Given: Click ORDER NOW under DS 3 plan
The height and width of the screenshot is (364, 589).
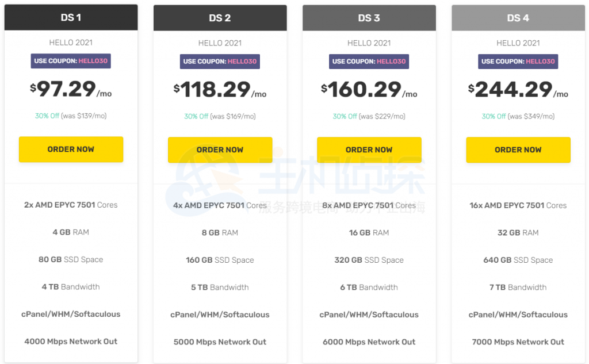Looking at the screenshot, I should (x=369, y=149).
